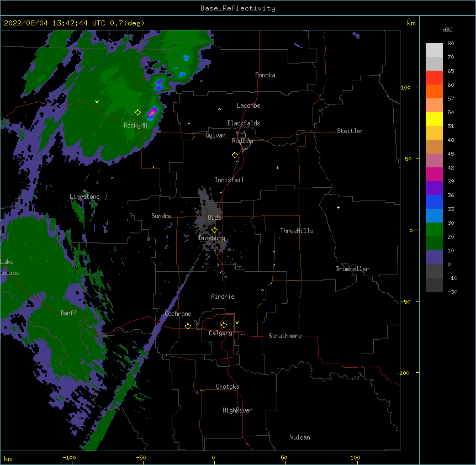Click the yellow diamond marker south of RedDeer

coord(235,155)
